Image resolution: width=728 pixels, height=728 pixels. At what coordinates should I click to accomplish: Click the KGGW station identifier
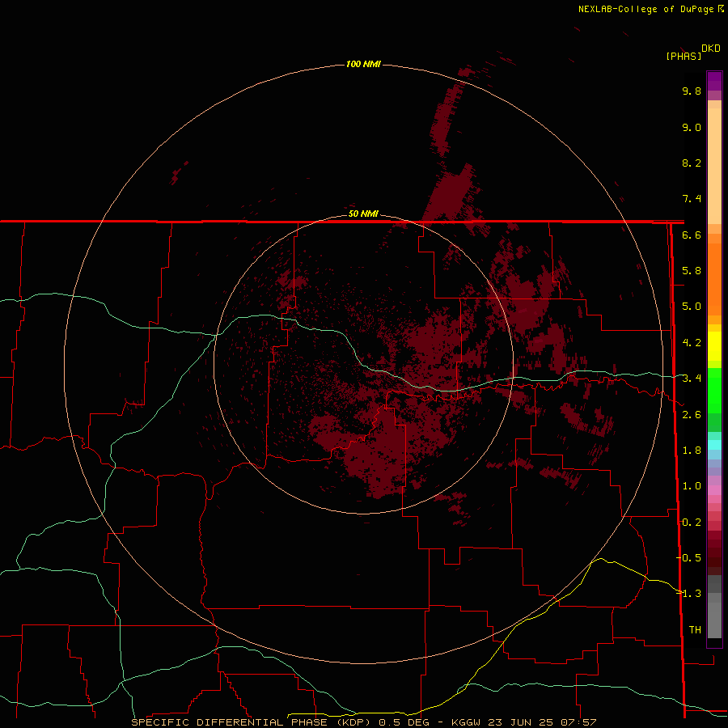tap(466, 722)
